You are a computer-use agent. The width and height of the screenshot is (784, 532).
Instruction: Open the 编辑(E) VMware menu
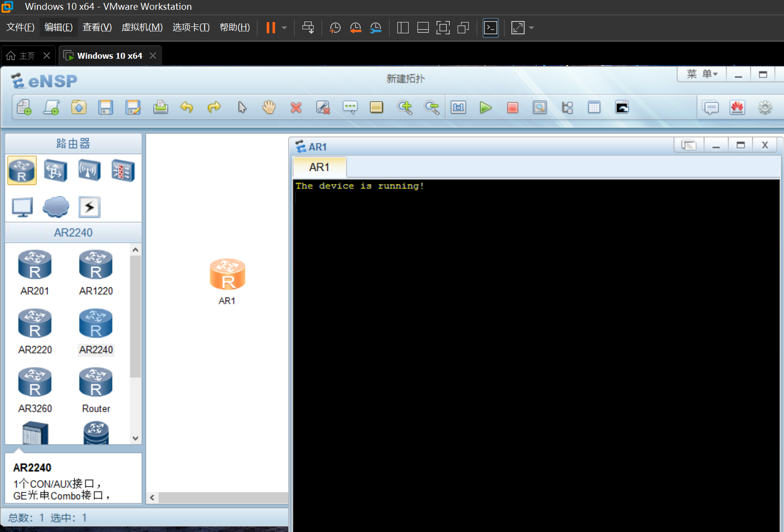pyautogui.click(x=58, y=27)
